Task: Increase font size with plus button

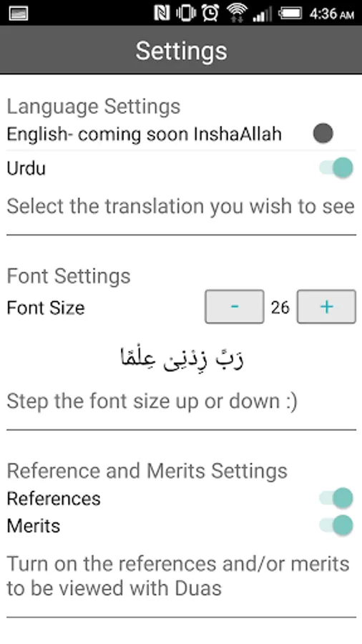Action: click(326, 307)
